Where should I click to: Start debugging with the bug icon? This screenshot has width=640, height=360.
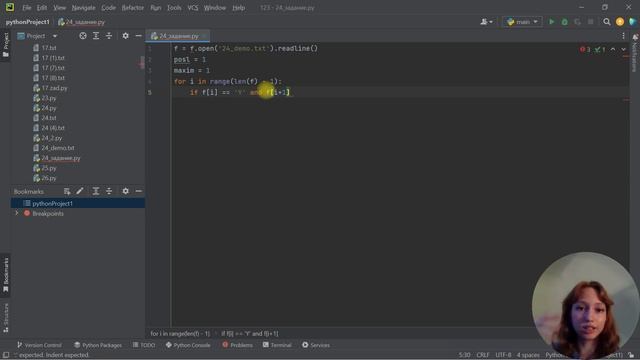click(564, 22)
